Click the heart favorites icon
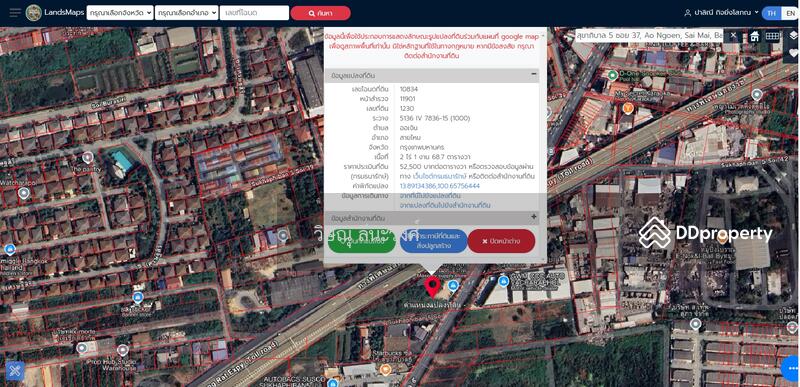 [793, 53]
